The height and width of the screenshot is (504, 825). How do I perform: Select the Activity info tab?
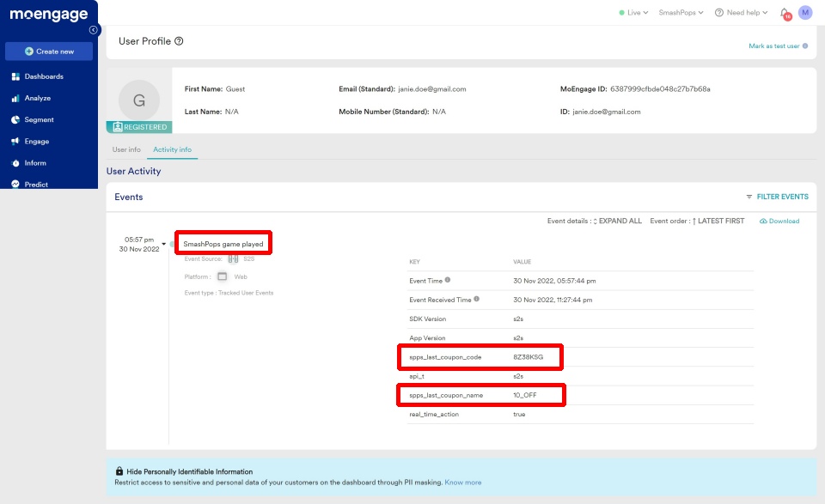point(172,149)
